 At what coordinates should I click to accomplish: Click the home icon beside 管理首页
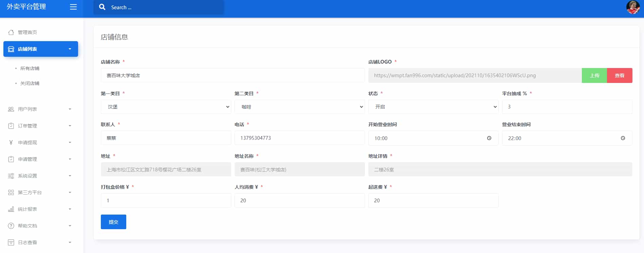(11, 32)
